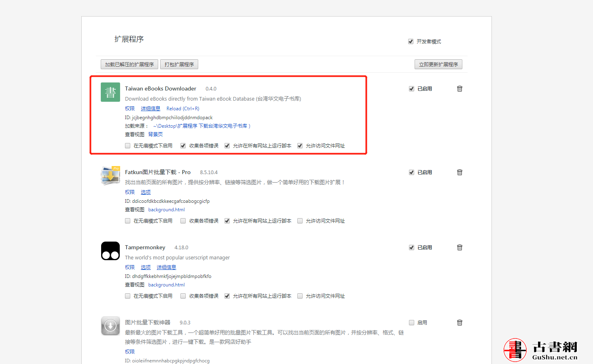Toggle 允许访问文件网址 for Taiwan eBooks Downloader
Image resolution: width=593 pixels, height=364 pixels.
point(300,146)
